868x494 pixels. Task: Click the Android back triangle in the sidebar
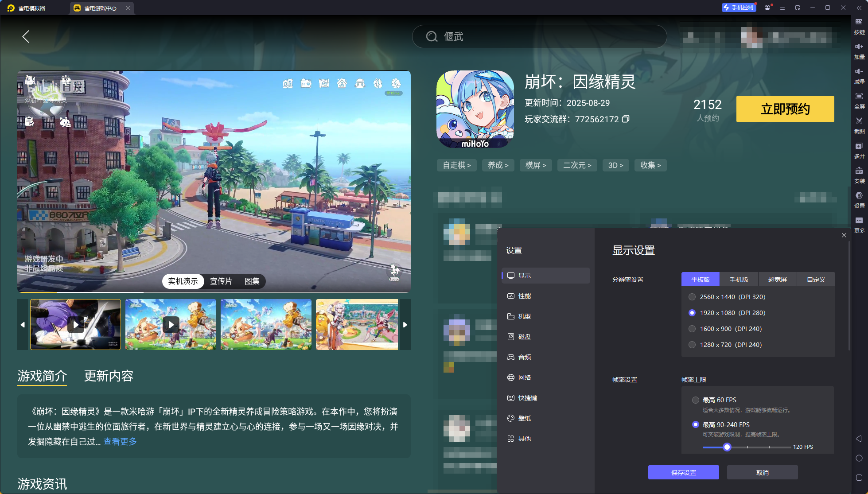(859, 439)
